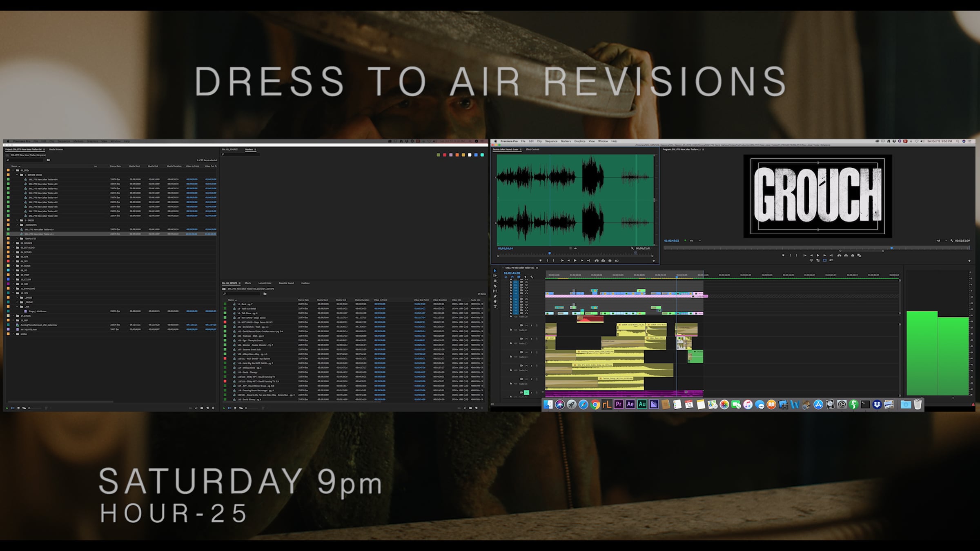
Task: Open After Effects from the Dock
Action: click(630, 404)
